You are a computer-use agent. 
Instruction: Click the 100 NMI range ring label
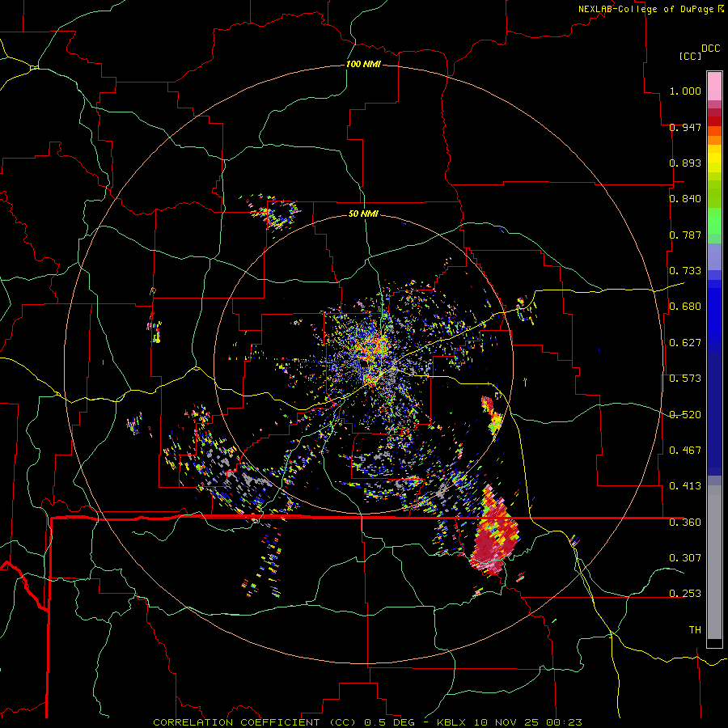pos(363,64)
